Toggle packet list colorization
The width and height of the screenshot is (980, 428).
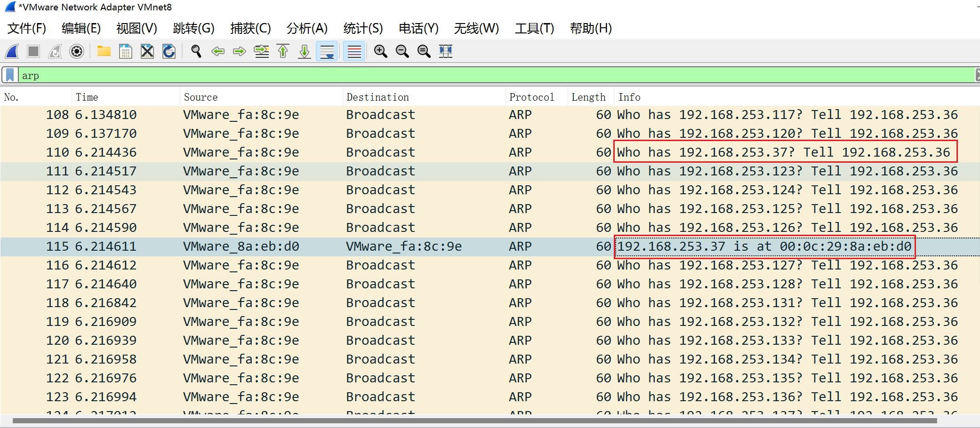354,51
